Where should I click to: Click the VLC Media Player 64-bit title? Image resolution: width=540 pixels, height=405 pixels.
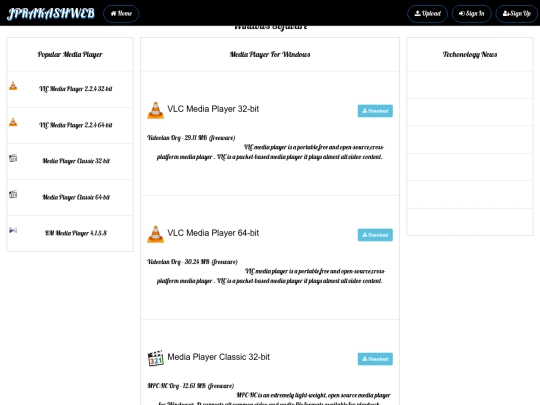(213, 233)
